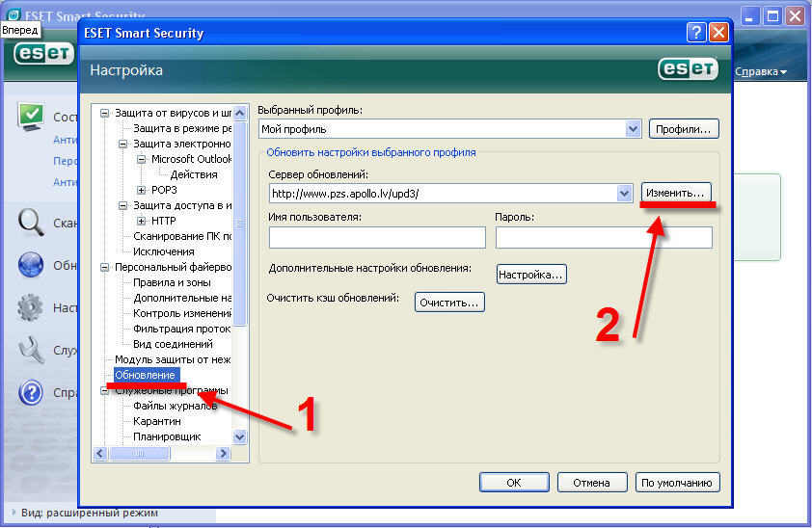
Task: Collapse the 'Защита электронной' tree node
Action: pos(122,144)
